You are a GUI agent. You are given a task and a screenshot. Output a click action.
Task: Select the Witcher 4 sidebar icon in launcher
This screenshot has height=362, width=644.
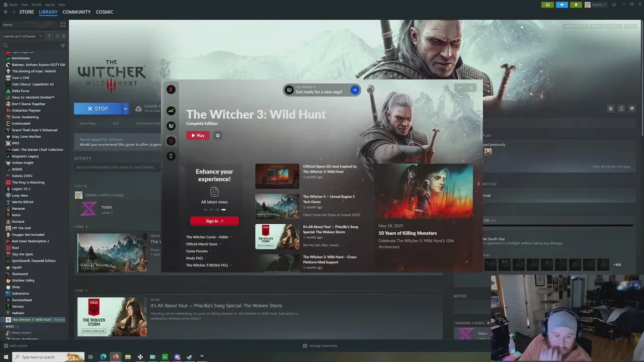171,126
